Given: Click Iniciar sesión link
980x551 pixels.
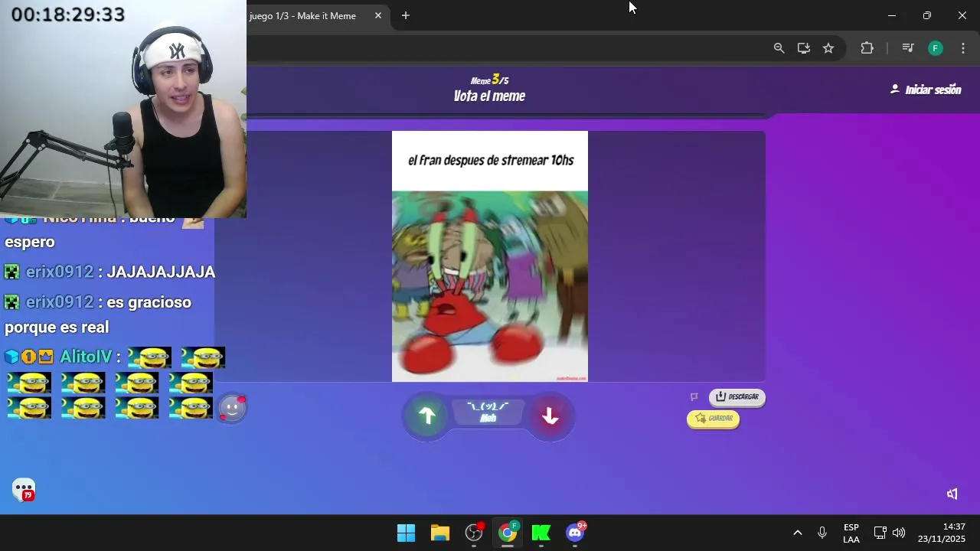Looking at the screenshot, I should click(x=926, y=90).
